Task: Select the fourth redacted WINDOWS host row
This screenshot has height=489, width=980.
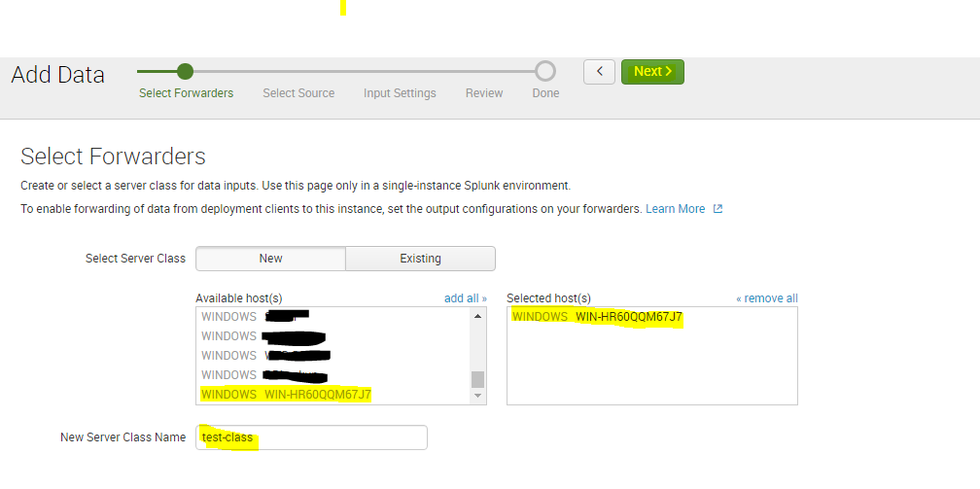Action: pos(334,374)
